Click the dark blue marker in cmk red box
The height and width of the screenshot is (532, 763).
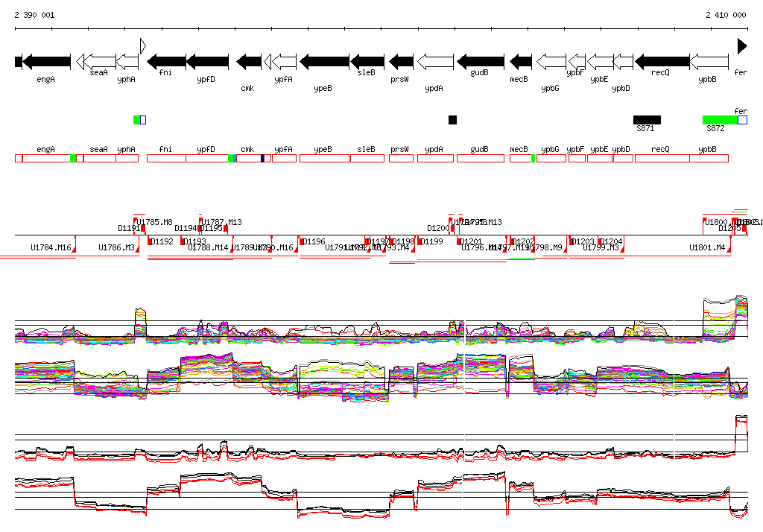[x=263, y=158]
